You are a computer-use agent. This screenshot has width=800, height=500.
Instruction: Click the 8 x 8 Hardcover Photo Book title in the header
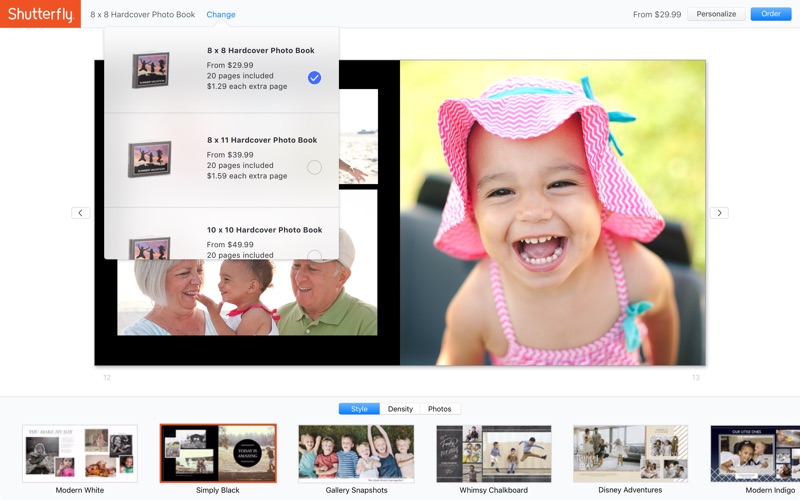(x=142, y=14)
